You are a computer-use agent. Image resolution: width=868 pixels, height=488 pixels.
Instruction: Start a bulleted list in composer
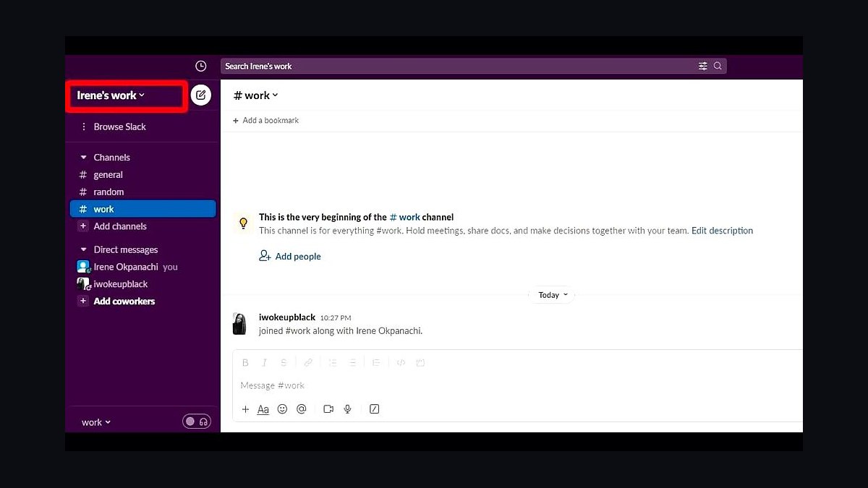(x=352, y=363)
